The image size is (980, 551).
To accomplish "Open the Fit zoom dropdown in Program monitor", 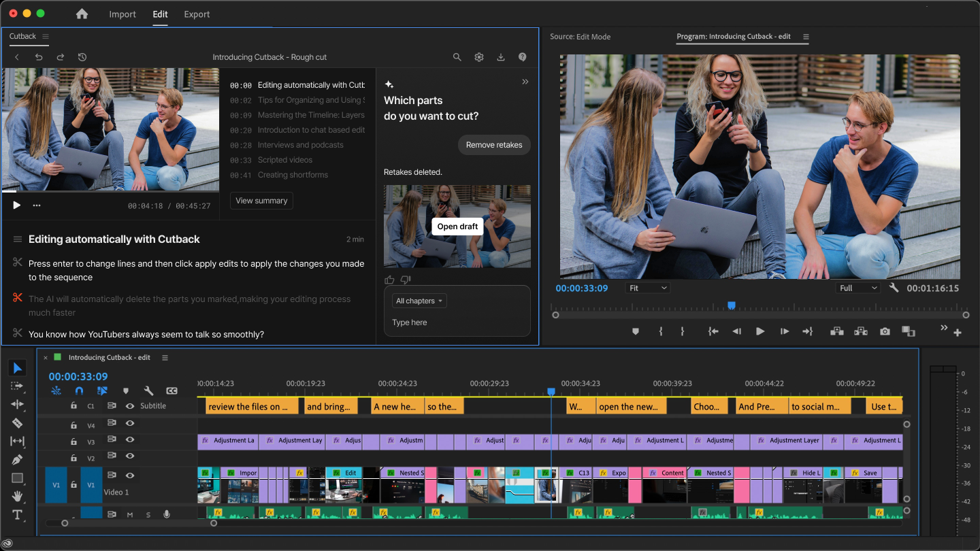I will point(647,287).
